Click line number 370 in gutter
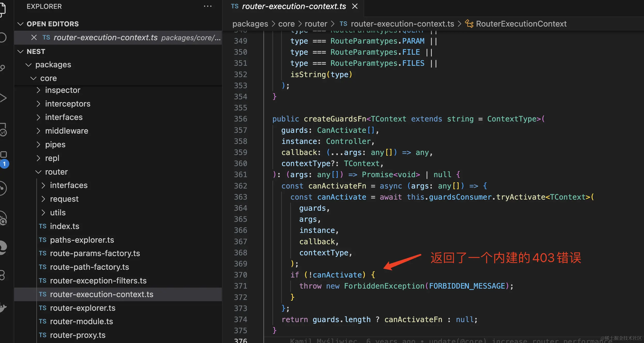Screen dimensions: 644x343 pyautogui.click(x=240, y=275)
